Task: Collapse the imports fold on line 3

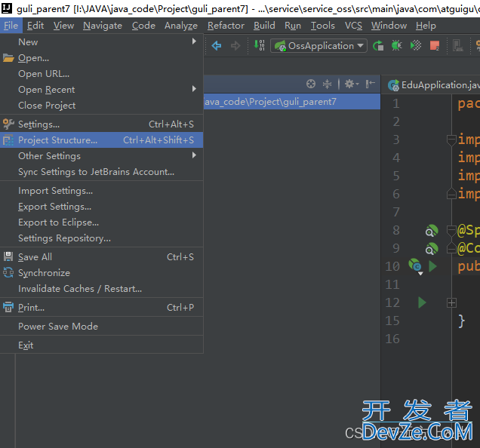Action: click(x=451, y=140)
